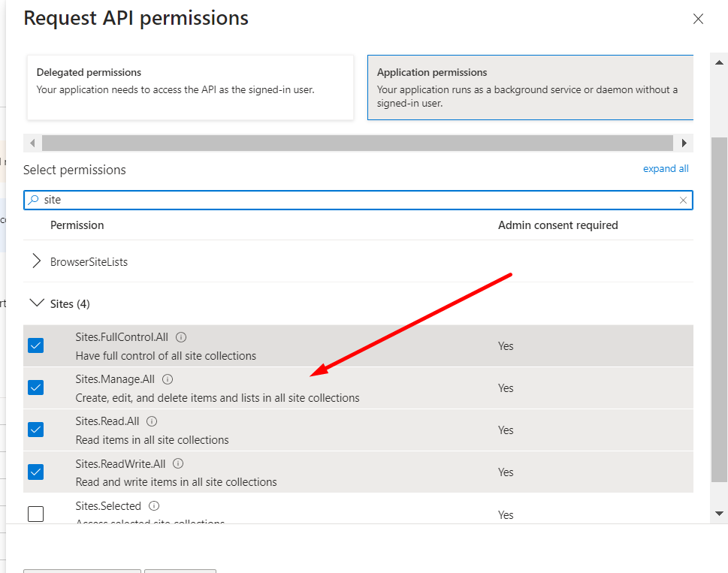Viewport: 728px width, 573px height.
Task: Click the horizontal scrollbar right arrow
Action: 684,143
